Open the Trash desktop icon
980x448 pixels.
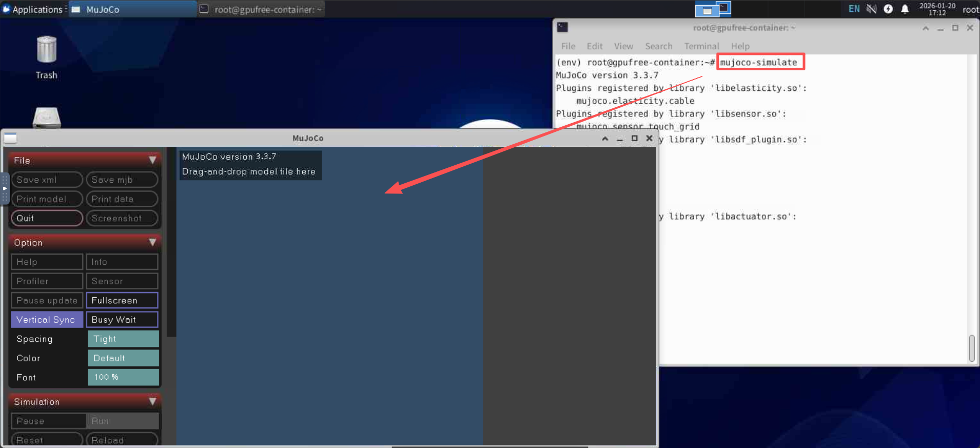coord(46,57)
